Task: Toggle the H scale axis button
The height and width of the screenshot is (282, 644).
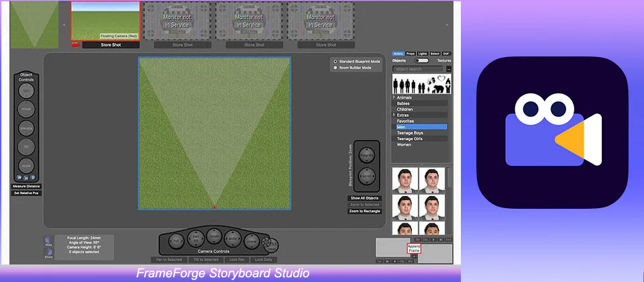Action: (x=26, y=177)
